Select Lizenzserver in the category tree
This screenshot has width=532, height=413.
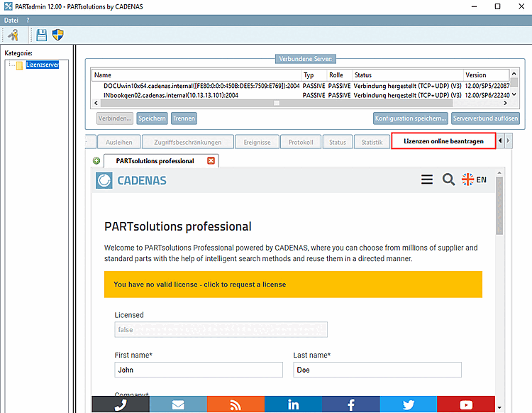(x=43, y=65)
